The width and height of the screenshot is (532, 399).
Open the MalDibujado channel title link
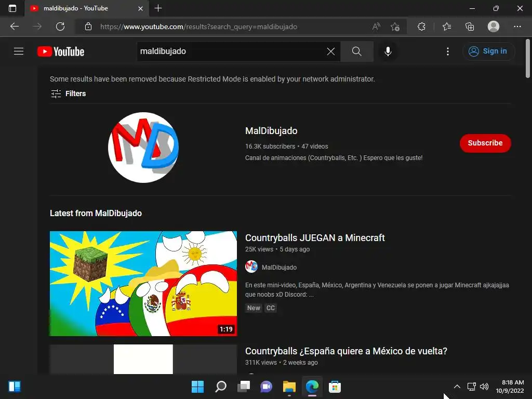pyautogui.click(x=271, y=130)
